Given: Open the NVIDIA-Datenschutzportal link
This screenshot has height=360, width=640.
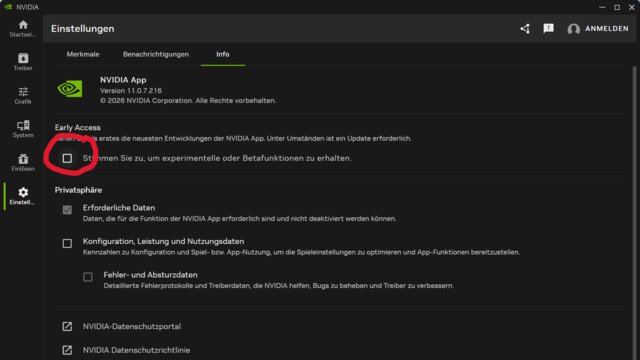Looking at the screenshot, I should pos(132,327).
